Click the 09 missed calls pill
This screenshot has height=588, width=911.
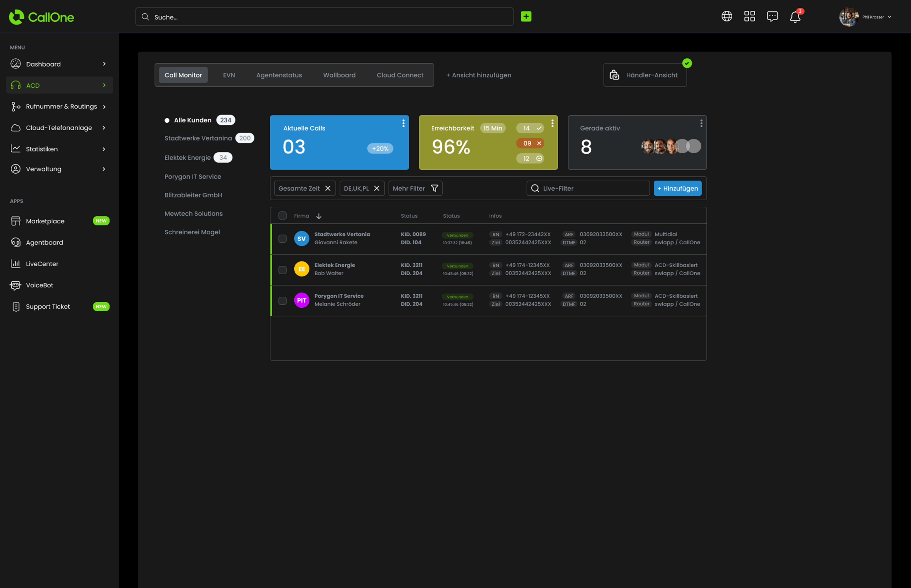point(530,143)
